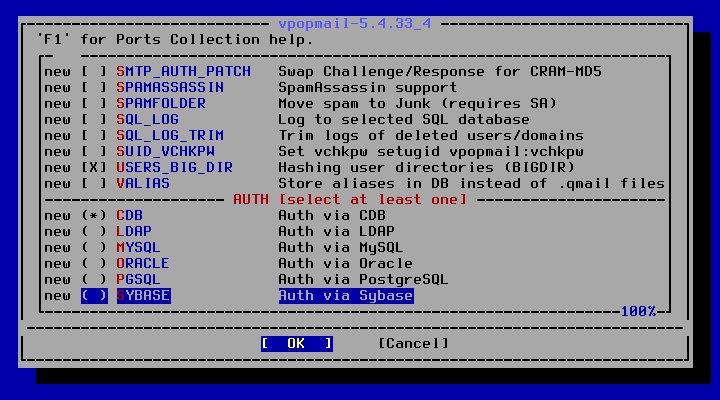Image resolution: width=720 pixels, height=400 pixels.
Task: Click the 100% scroll position indicator
Action: (638, 312)
